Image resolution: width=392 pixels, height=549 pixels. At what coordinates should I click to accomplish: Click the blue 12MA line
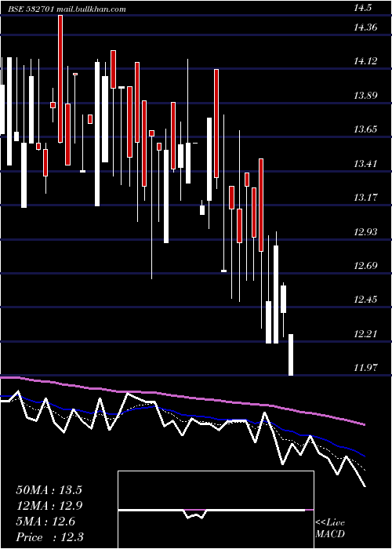182,415
